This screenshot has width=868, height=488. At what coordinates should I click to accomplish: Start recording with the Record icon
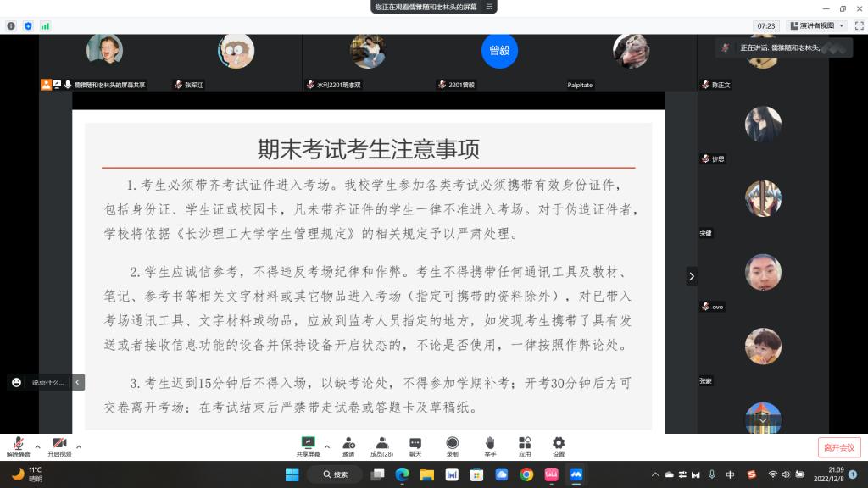point(452,444)
